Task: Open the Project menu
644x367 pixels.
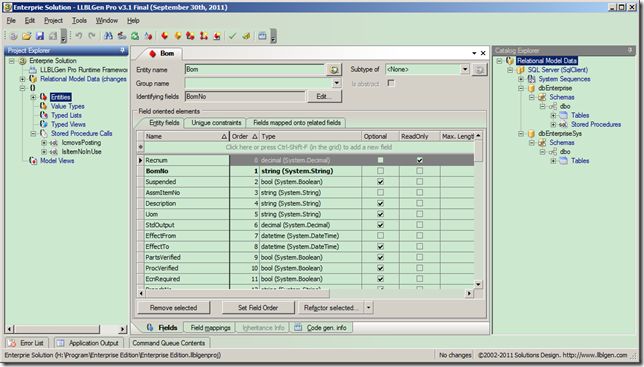Action: [x=53, y=20]
